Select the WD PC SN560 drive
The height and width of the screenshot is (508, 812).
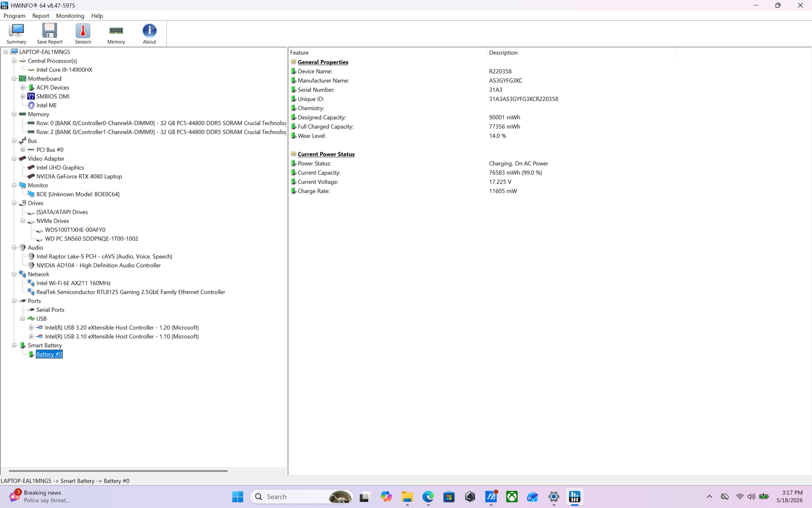point(91,239)
